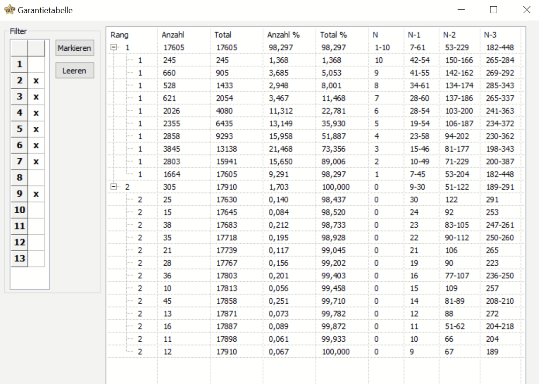Click the N-3 column header

pos(490,35)
